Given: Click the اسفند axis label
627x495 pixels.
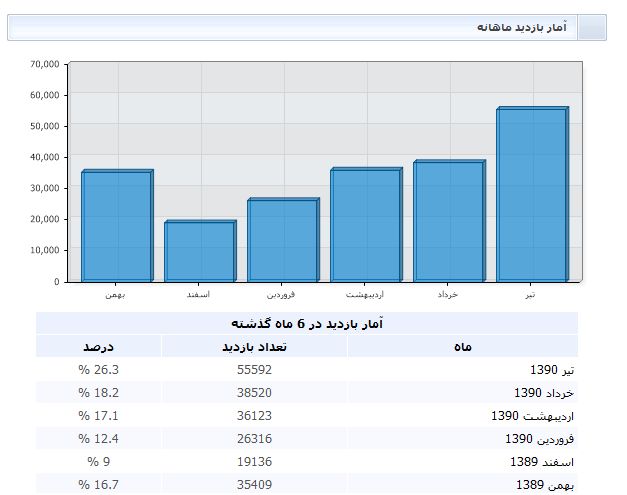Looking at the screenshot, I should [x=198, y=295].
